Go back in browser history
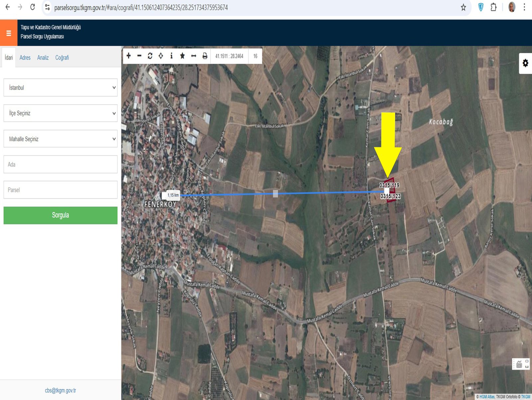 click(x=8, y=7)
